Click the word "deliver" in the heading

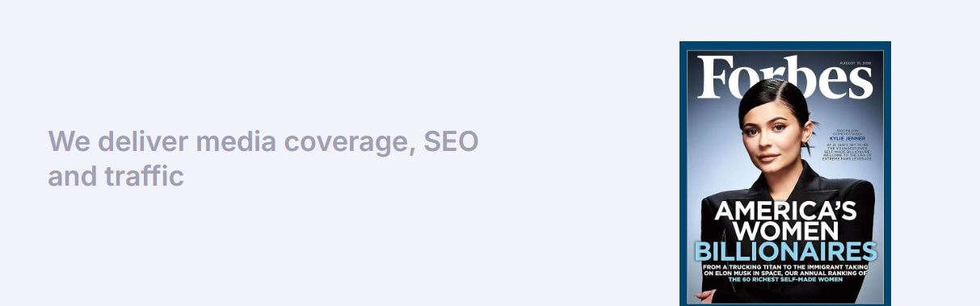point(144,142)
